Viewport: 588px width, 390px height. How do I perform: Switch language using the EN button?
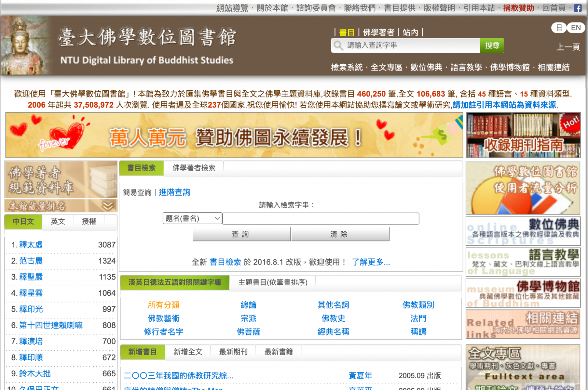coord(576,28)
